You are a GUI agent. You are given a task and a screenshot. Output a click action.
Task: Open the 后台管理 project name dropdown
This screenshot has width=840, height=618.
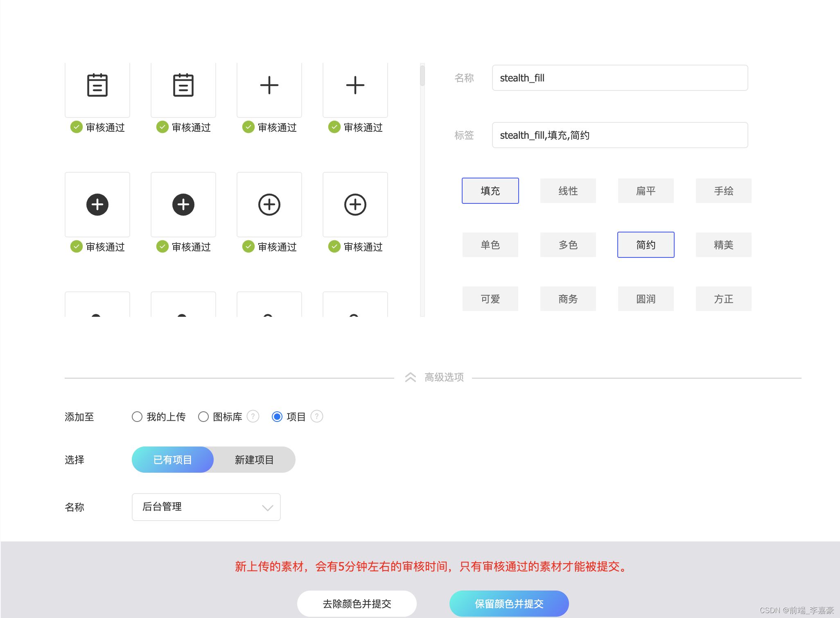(x=206, y=507)
